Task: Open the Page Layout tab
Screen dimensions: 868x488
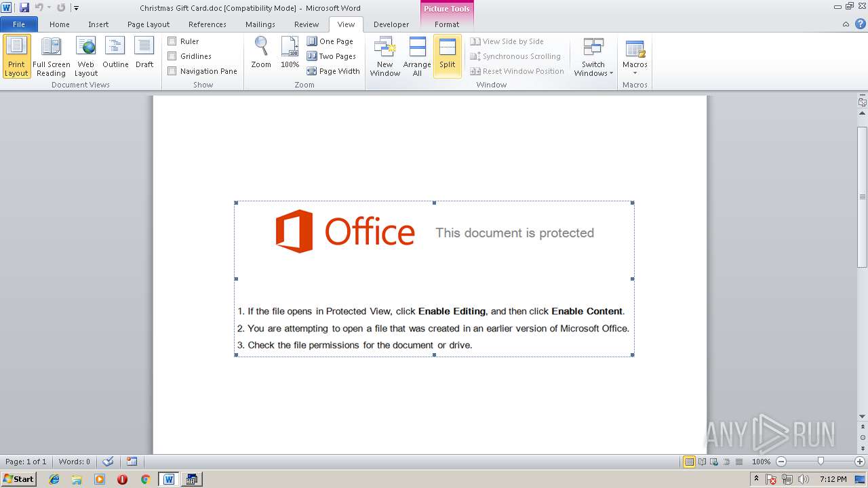Action: tap(149, 24)
